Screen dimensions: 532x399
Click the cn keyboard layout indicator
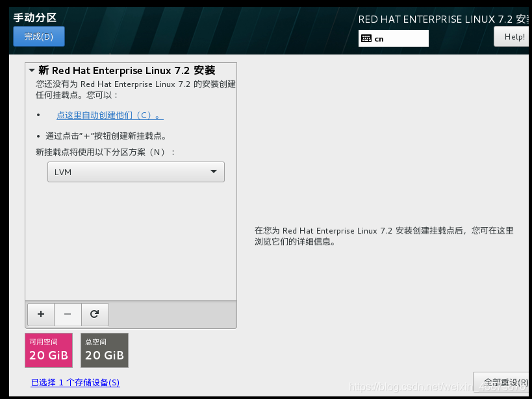pos(393,38)
